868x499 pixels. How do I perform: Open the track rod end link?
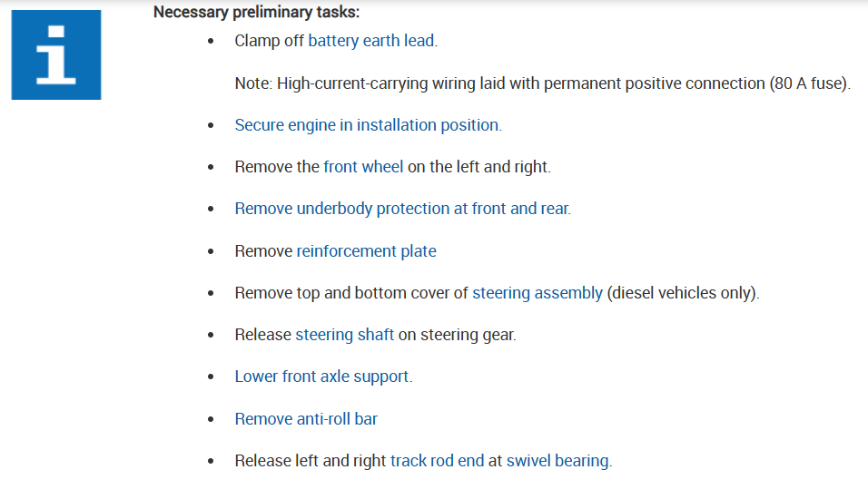tap(437, 461)
